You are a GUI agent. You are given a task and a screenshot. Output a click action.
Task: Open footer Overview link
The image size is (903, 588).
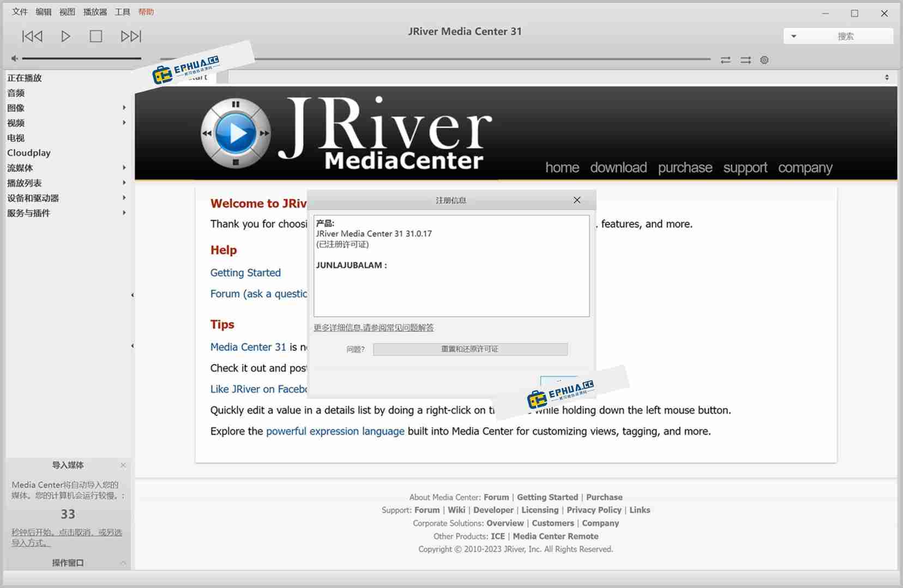505,523
